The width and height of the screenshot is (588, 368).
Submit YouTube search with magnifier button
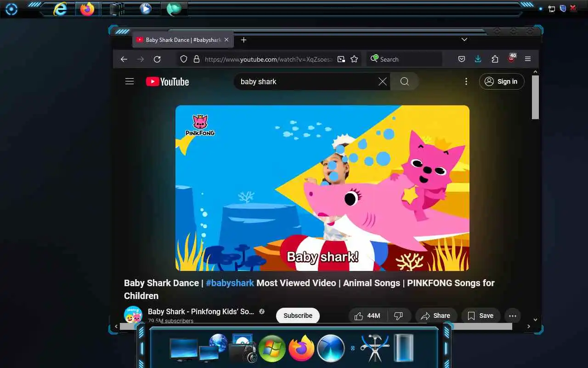(404, 81)
